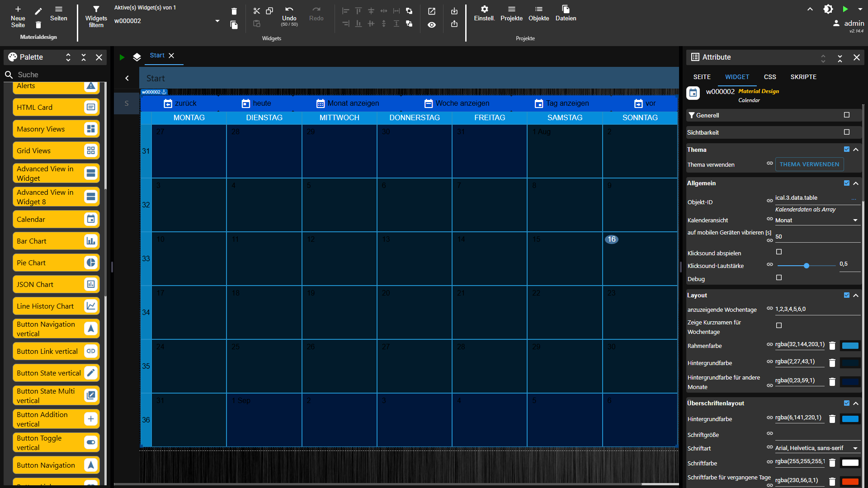Click green play arrow left of Start tab
Viewport: 868px width, 488px height.
click(122, 57)
